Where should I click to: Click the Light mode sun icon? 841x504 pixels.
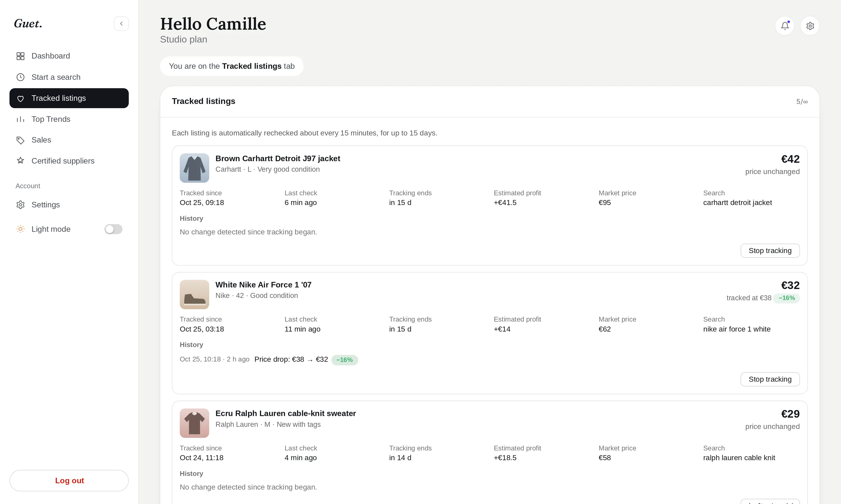[x=20, y=229]
